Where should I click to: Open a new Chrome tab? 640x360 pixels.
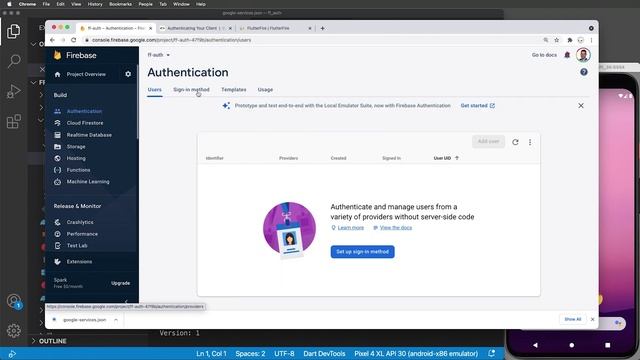tap(322, 28)
